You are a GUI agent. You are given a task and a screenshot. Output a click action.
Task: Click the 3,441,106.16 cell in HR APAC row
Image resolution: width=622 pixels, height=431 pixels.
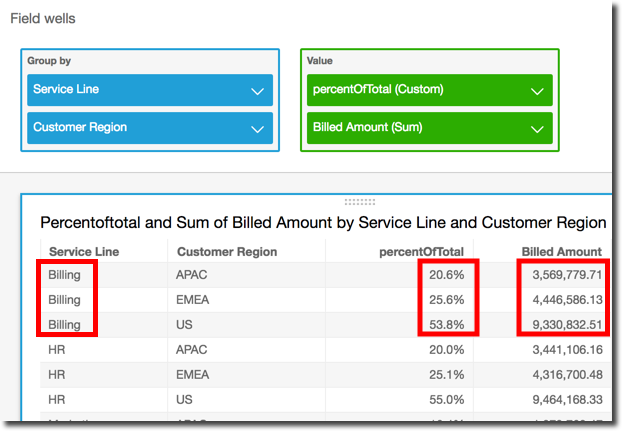[x=568, y=349]
